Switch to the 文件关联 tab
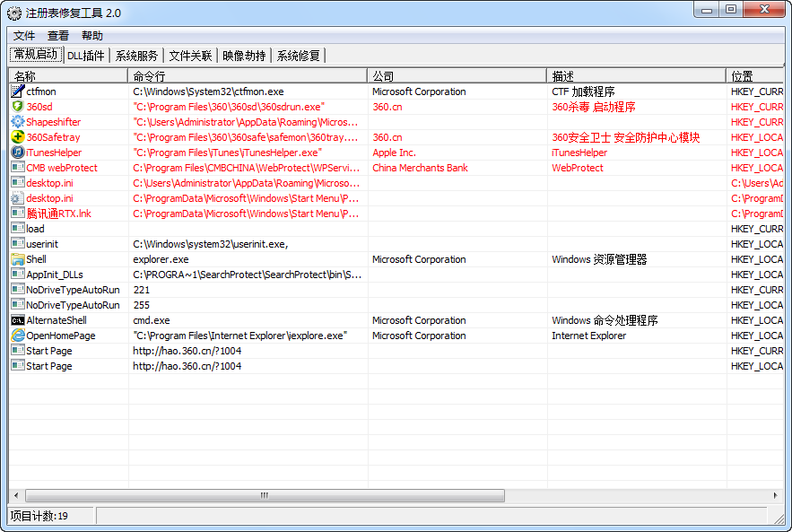 190,56
